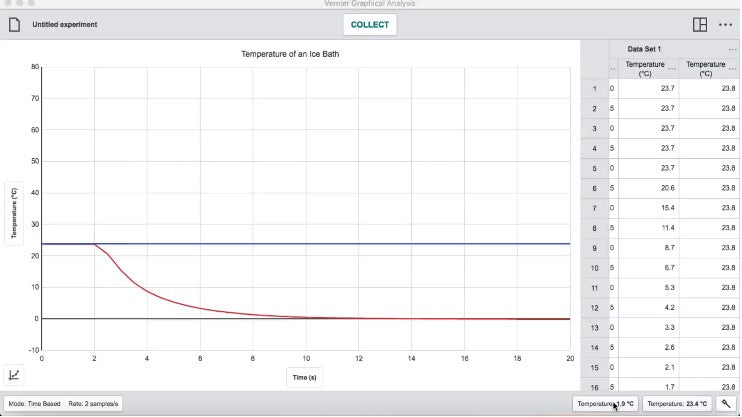The image size is (742, 417).
Task: Open sensor setup wrench icon
Action: pyautogui.click(x=726, y=404)
